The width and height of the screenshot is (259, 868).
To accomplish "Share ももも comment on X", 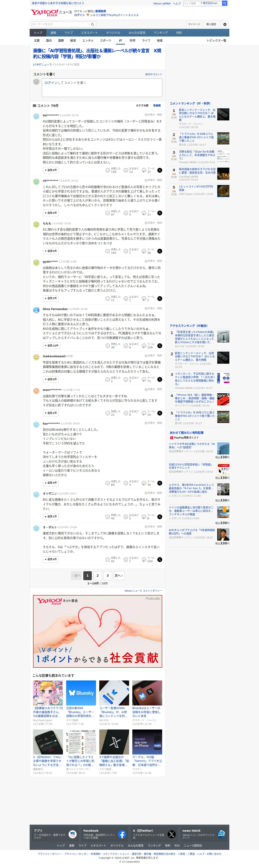I will [160, 251].
